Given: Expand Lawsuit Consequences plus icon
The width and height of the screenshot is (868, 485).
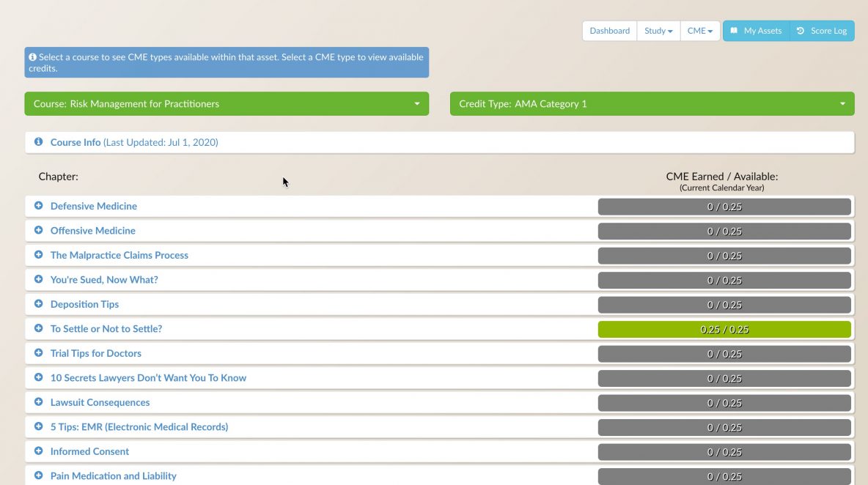Looking at the screenshot, I should [38, 402].
